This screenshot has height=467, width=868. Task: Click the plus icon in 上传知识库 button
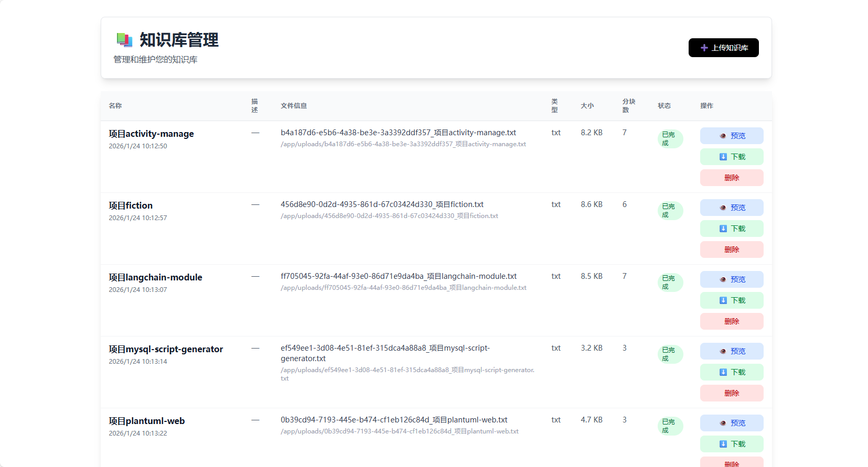point(704,48)
